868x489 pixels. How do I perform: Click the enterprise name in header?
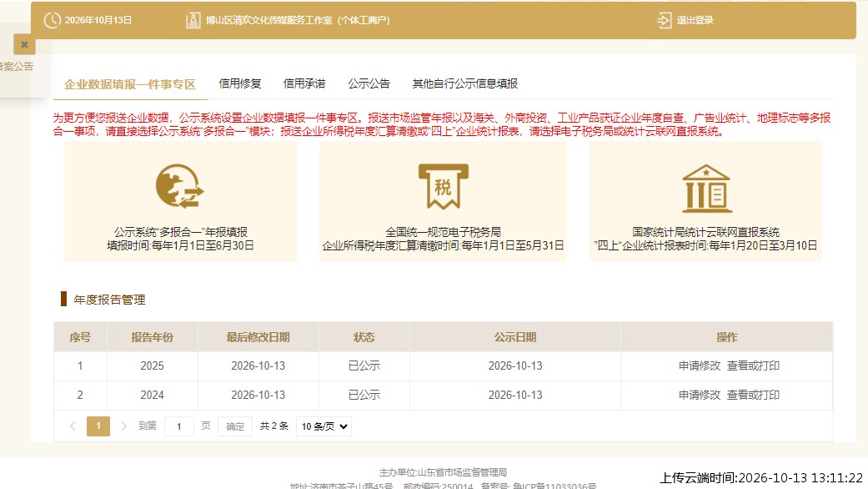pos(298,21)
